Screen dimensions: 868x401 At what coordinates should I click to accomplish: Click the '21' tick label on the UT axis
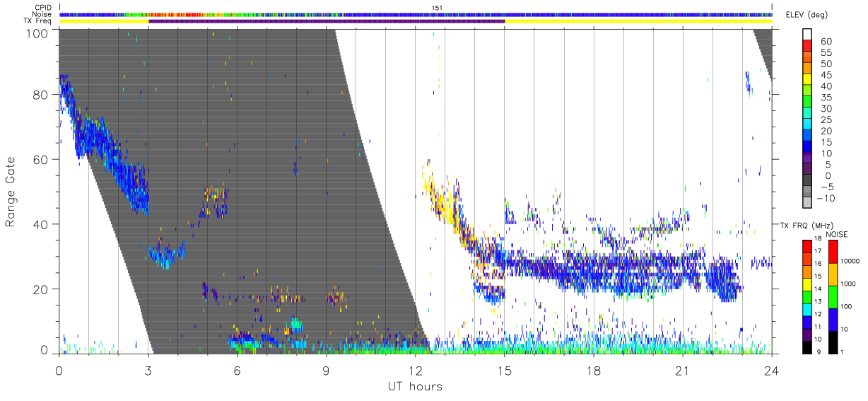pos(683,370)
